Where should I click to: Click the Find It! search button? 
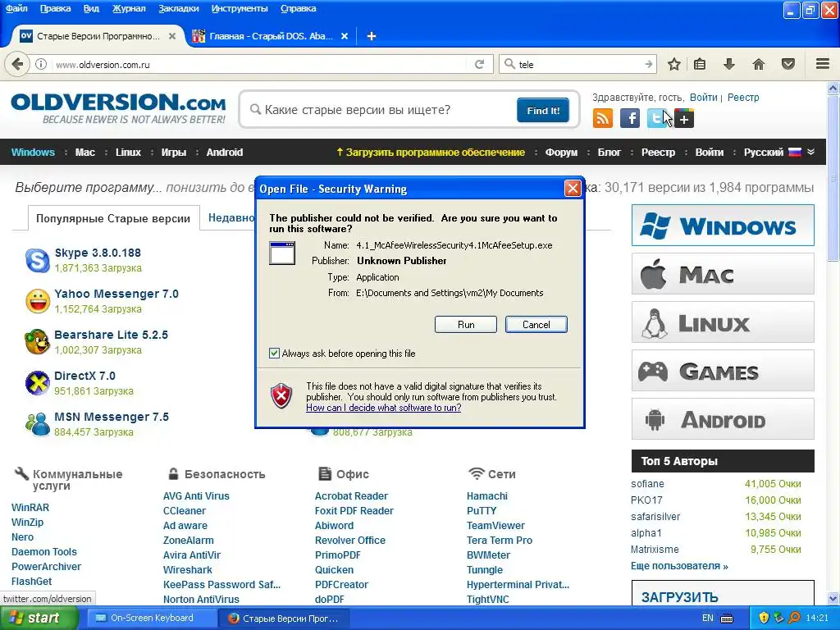coord(543,111)
